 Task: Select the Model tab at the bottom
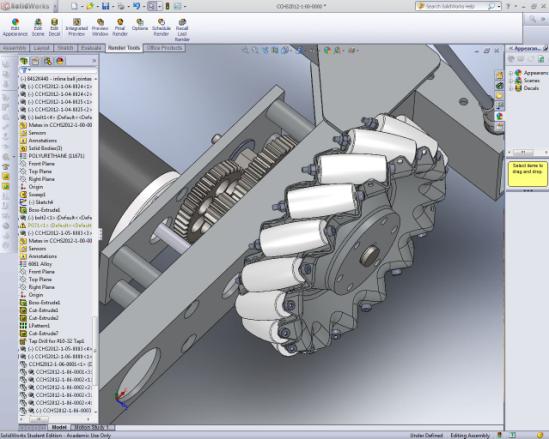point(59,427)
